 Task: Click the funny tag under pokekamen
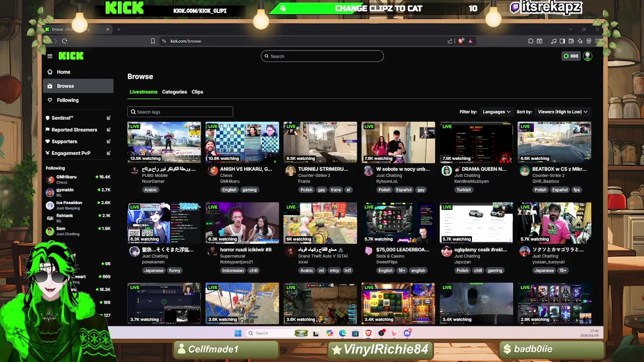coord(175,270)
